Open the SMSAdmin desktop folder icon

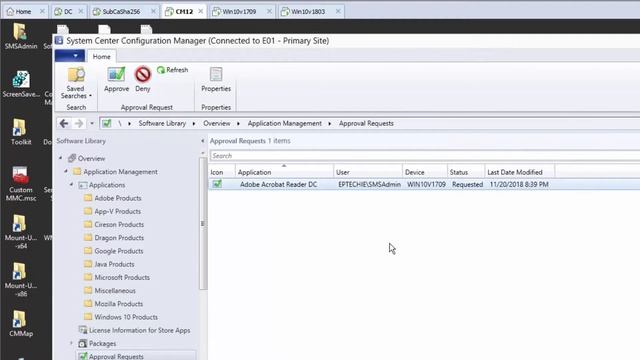click(x=20, y=36)
